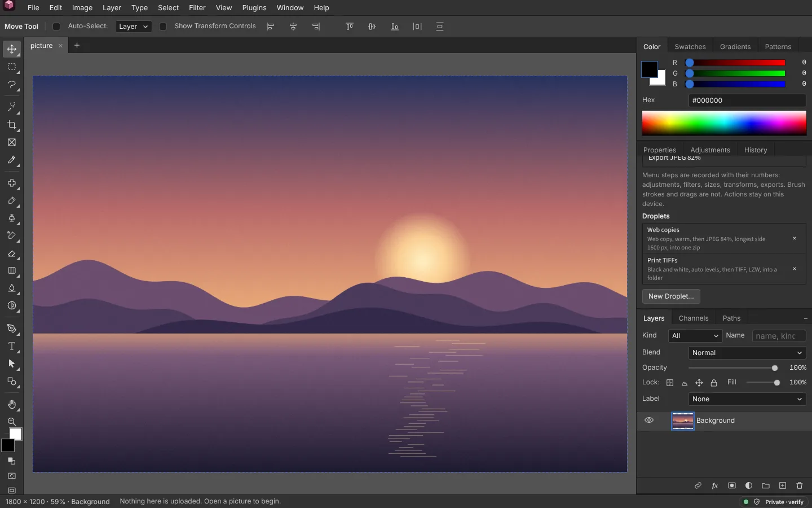Image resolution: width=812 pixels, height=508 pixels.
Task: Click the delete layer trash icon
Action: pos(800,485)
